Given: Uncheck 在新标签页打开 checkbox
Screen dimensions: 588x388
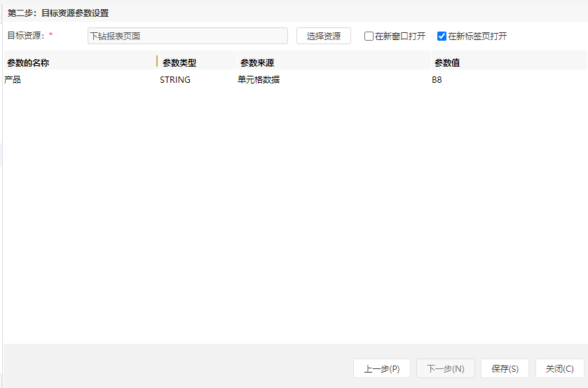Looking at the screenshot, I should 442,36.
